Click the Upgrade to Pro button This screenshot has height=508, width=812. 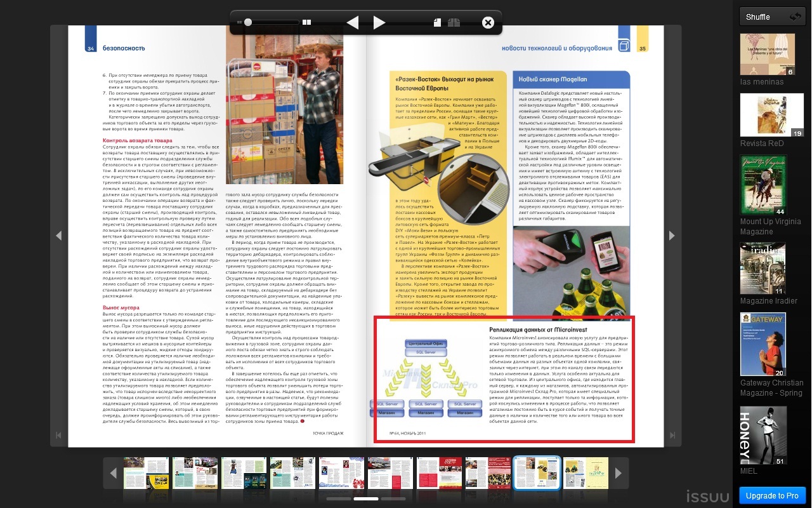pyautogui.click(x=772, y=495)
